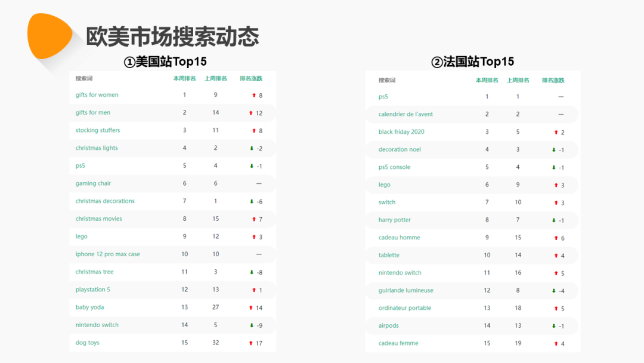The height and width of the screenshot is (363, 644).
Task: Click the '②法国站Top15' heading
Action: (x=472, y=61)
